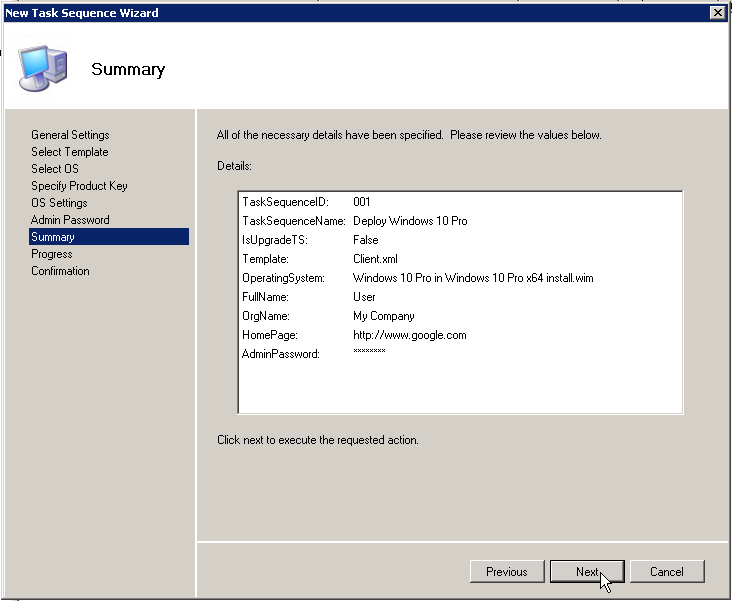
Task: Click the Template value Client.xml
Action: coord(375,259)
